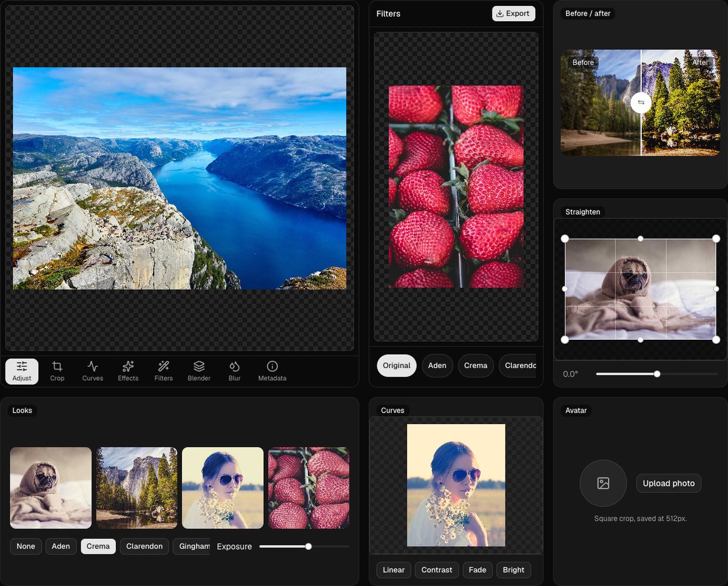Open the Effects tool
The image size is (728, 586).
[x=128, y=371]
